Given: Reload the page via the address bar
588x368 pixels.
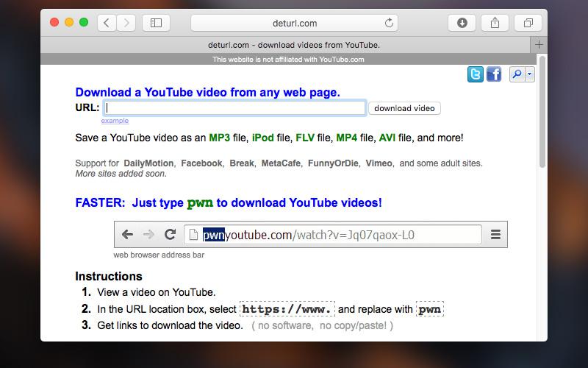Looking at the screenshot, I should click(x=389, y=23).
